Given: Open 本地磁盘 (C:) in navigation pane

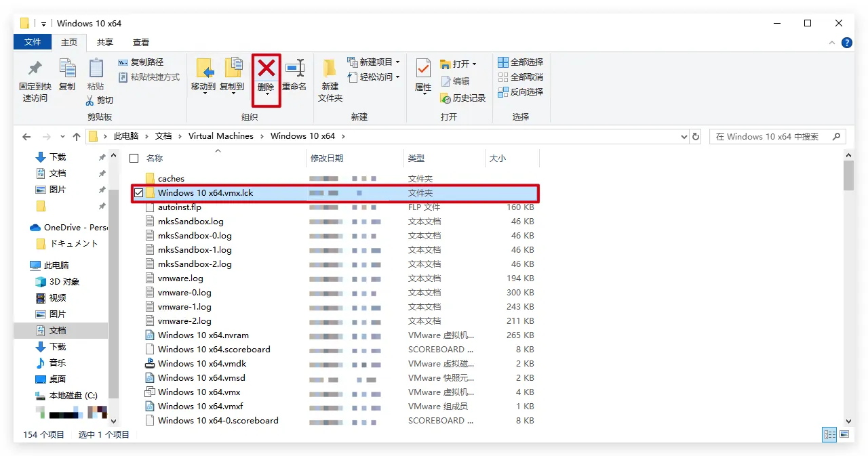Looking at the screenshot, I should (73, 396).
